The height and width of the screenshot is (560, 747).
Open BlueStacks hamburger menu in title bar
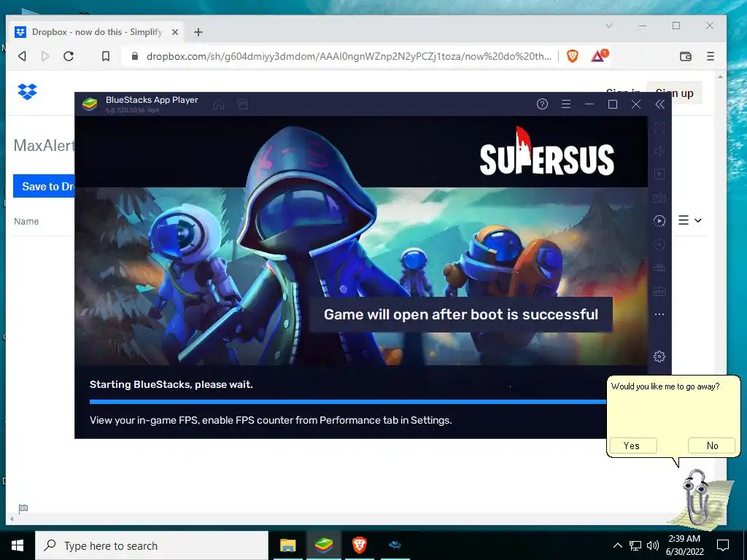[566, 104]
